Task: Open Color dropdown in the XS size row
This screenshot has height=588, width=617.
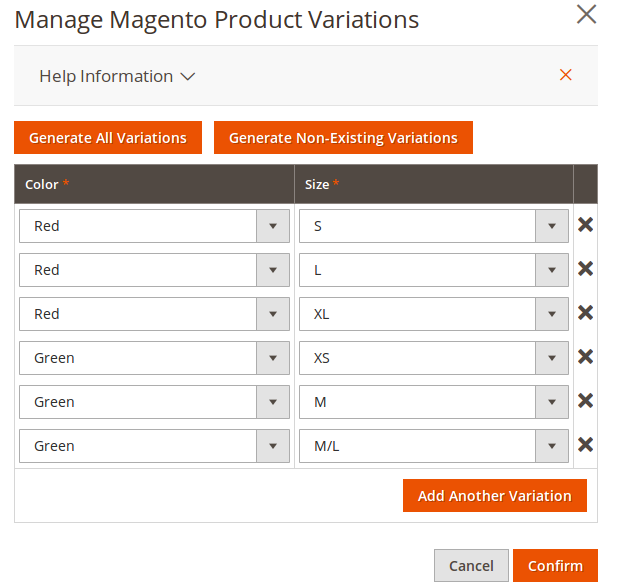Action: tap(154, 358)
